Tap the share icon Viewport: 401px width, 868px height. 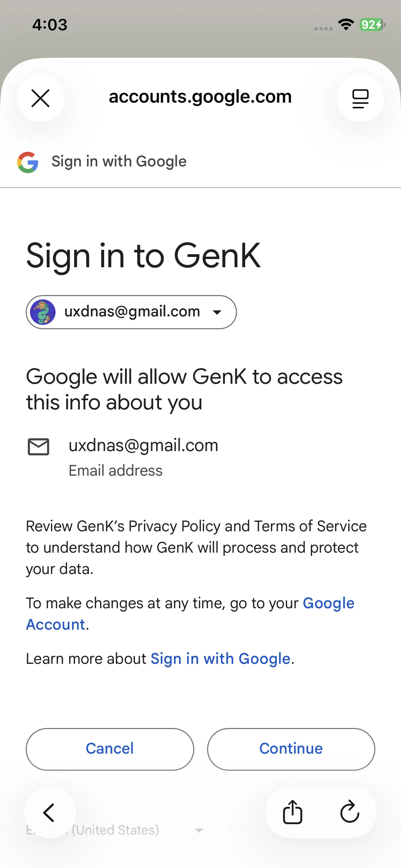(292, 812)
